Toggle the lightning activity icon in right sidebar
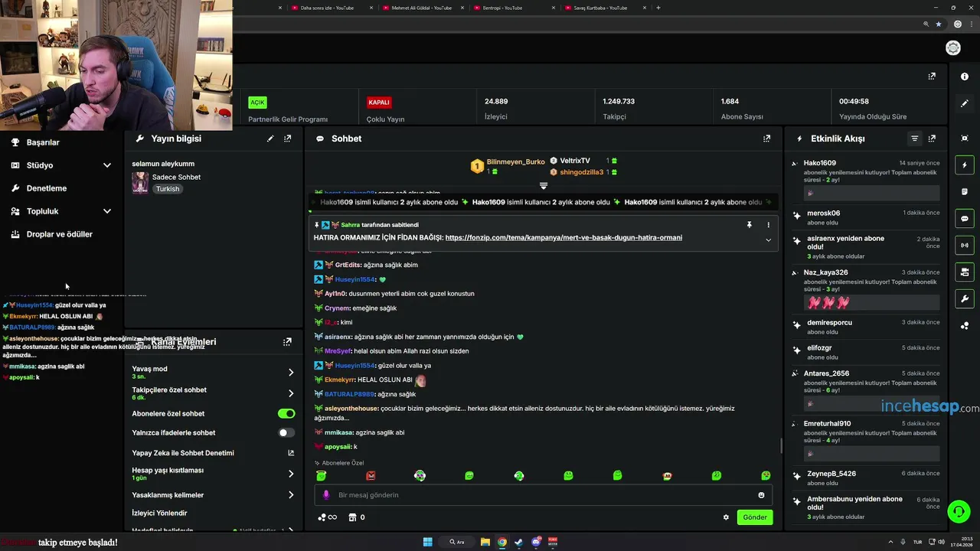Screen dimensions: 980x551 (965, 165)
